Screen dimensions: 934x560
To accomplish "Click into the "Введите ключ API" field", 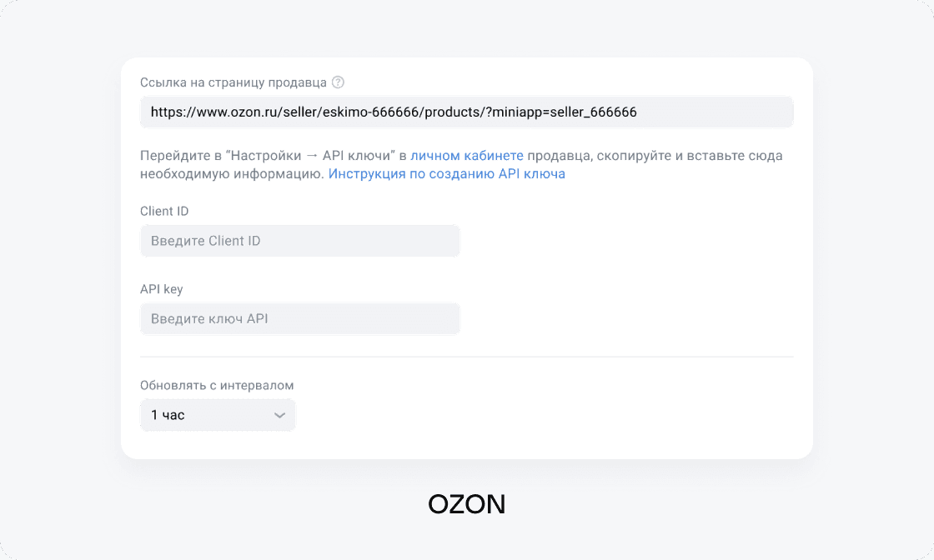I will [299, 319].
